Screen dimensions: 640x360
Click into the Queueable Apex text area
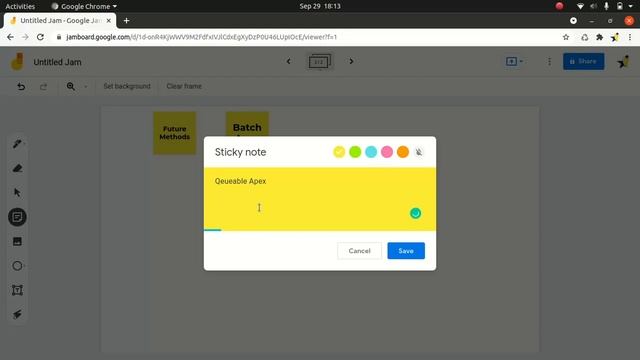320,199
